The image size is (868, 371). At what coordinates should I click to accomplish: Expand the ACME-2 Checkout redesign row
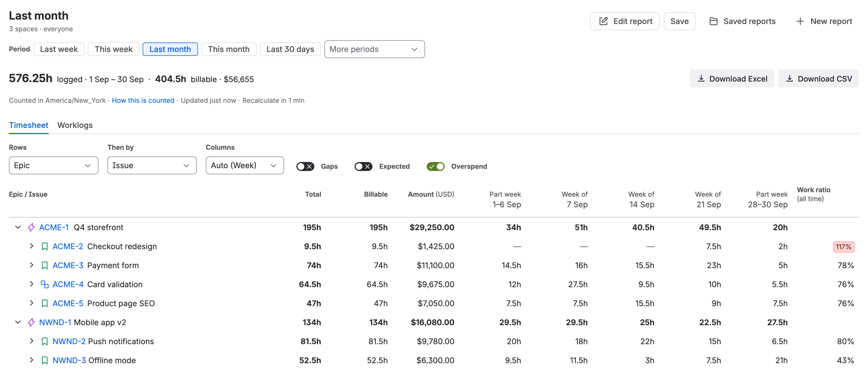(x=32, y=246)
